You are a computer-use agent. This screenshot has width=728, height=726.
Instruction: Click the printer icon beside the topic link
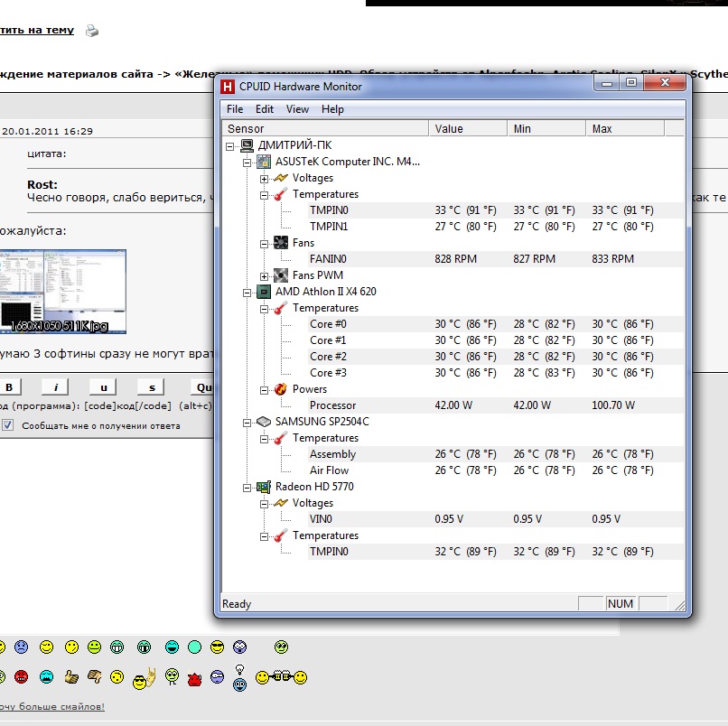click(92, 31)
